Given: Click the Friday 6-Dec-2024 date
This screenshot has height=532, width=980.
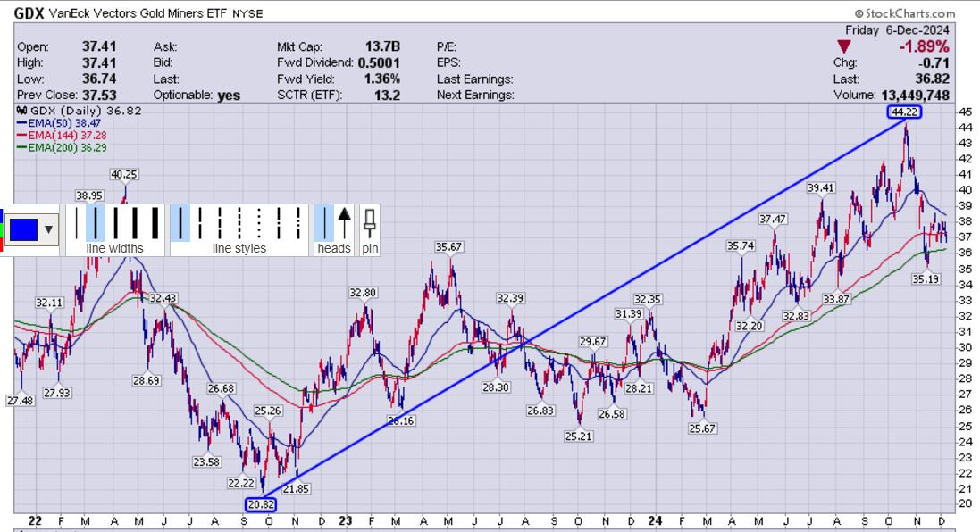Looking at the screenshot, I should point(897,30).
